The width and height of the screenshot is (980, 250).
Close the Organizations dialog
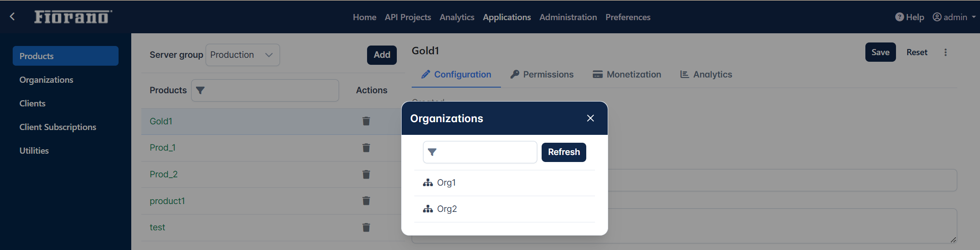(590, 118)
